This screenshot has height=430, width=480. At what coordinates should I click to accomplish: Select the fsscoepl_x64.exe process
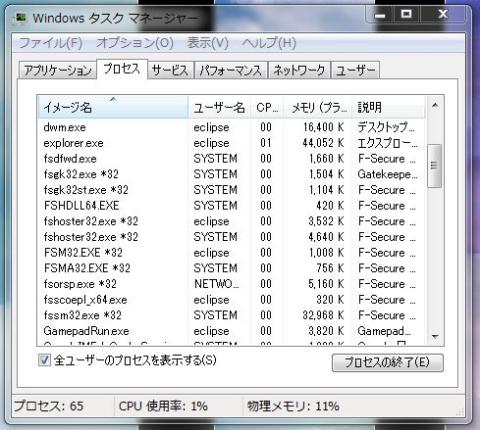coord(231,299)
